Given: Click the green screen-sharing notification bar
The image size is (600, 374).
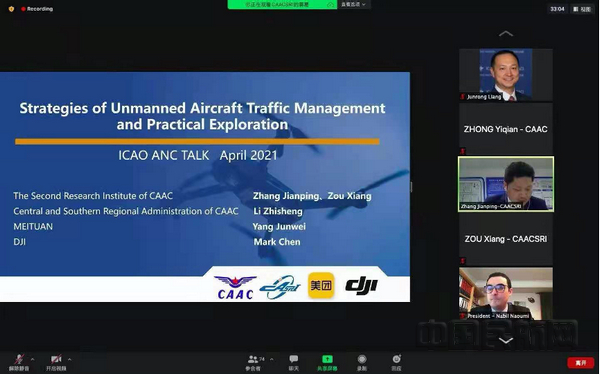Looking at the screenshot, I should 282,5.
